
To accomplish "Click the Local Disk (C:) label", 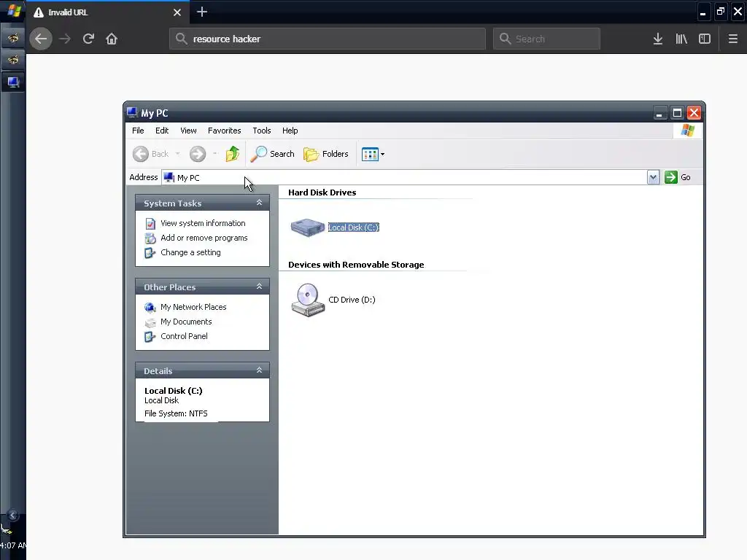I will click(x=354, y=227).
